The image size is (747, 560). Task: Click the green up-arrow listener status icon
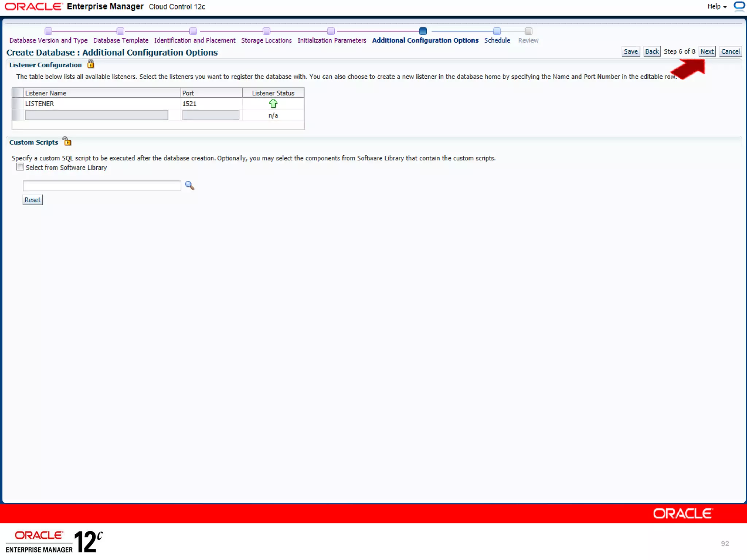[273, 104]
